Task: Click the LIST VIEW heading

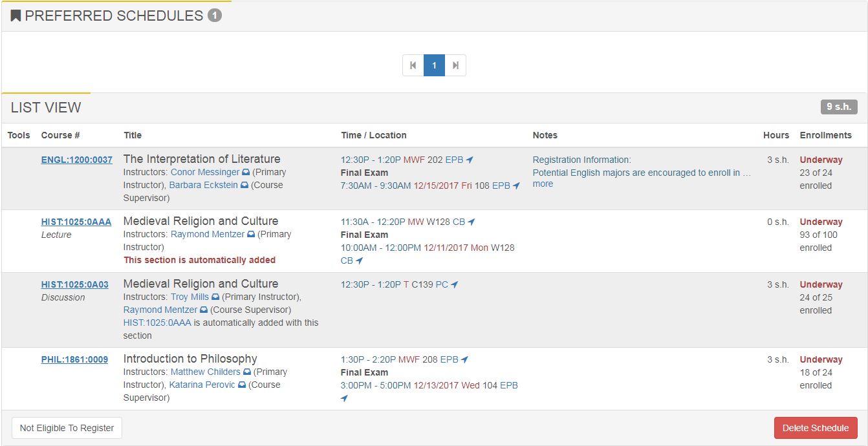Action: pyautogui.click(x=46, y=108)
